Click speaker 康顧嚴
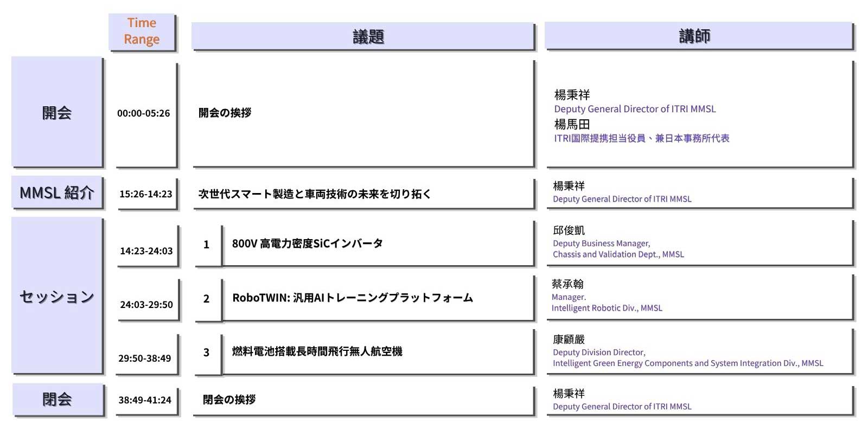868x430 pixels. (x=569, y=339)
